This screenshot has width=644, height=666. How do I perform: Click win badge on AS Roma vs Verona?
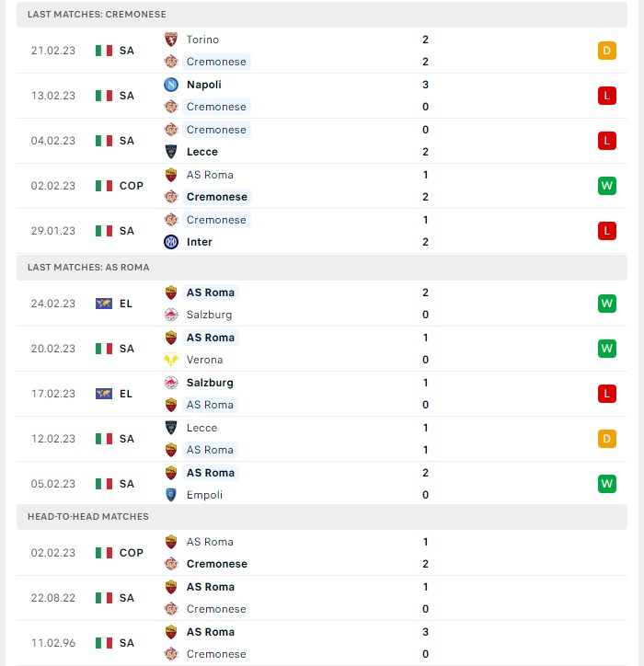pyautogui.click(x=606, y=349)
